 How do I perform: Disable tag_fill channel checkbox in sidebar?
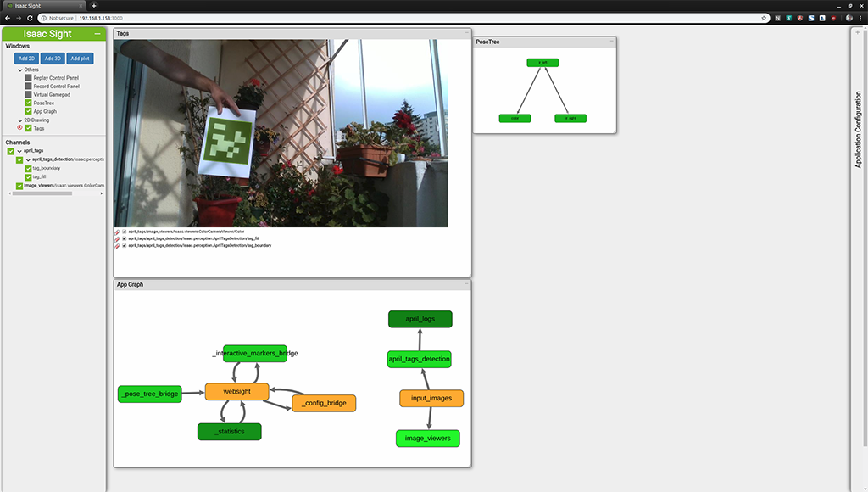28,177
